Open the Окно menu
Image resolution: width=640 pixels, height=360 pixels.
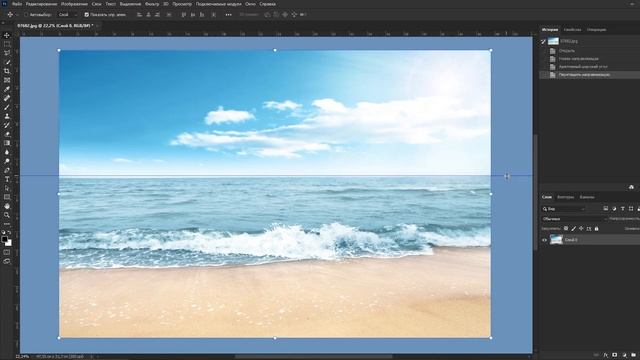click(x=250, y=4)
